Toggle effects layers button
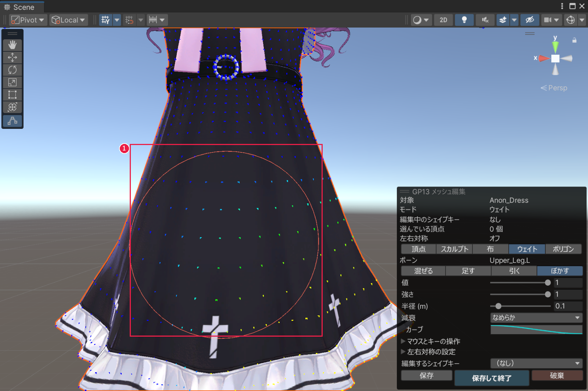 point(503,20)
